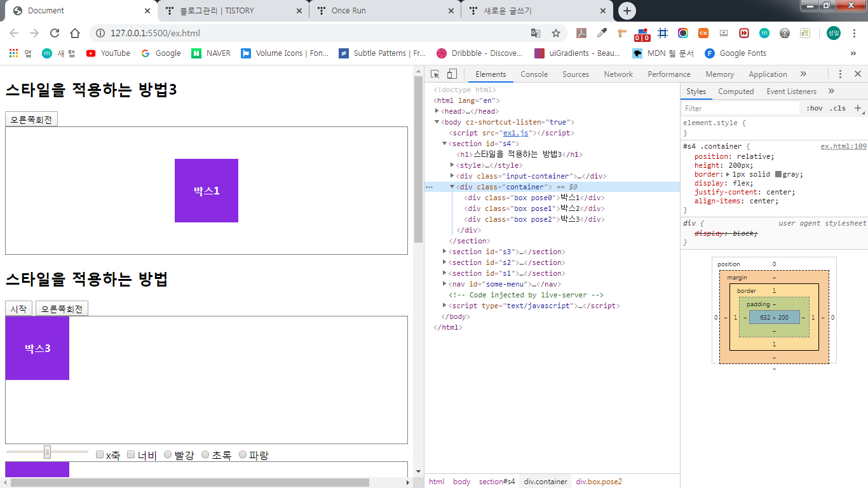Image resolution: width=868 pixels, height=488 pixels.
Task: Click the green lined document extension icon
Action: (x=805, y=33)
